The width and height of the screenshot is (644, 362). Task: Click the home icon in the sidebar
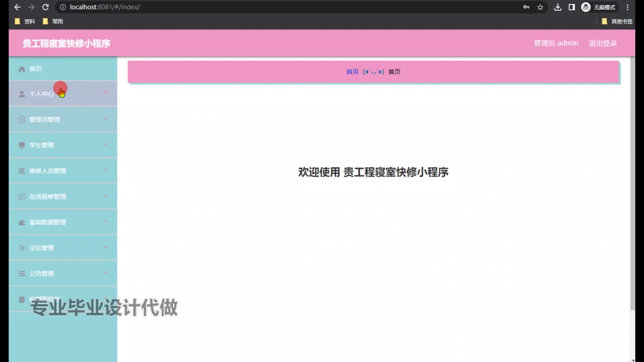tap(22, 69)
